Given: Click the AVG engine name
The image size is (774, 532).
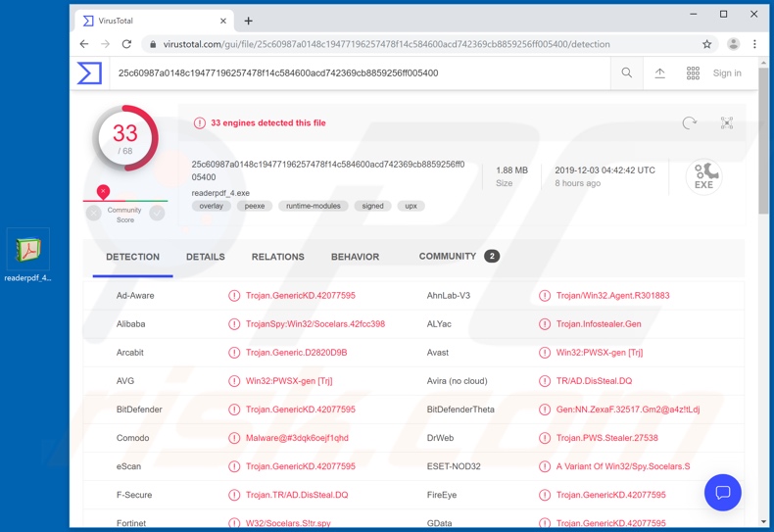Looking at the screenshot, I should [x=125, y=381].
